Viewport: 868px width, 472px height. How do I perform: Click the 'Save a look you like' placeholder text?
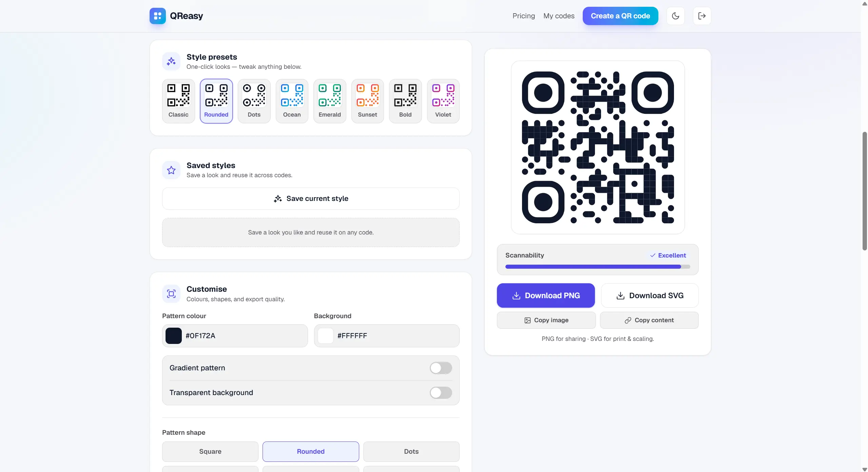[x=311, y=232]
